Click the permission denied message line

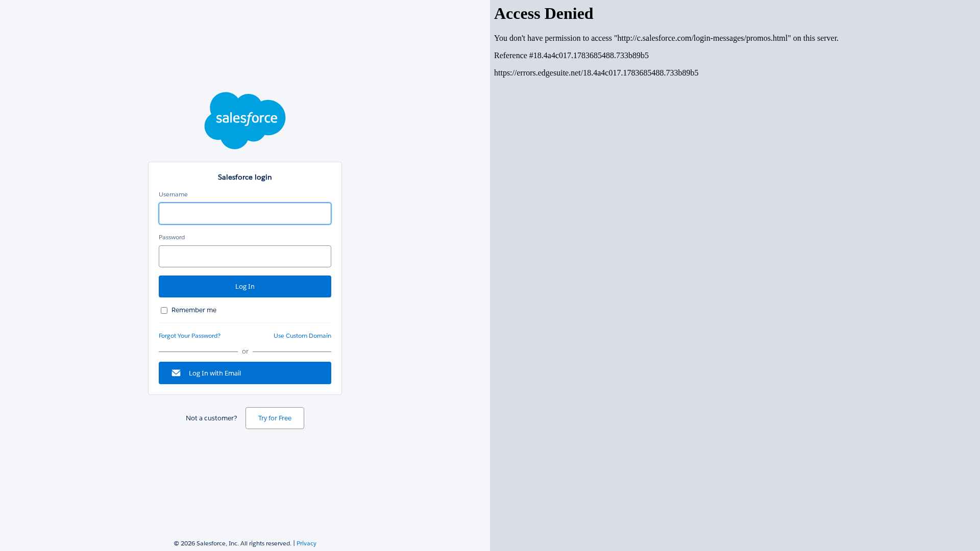tap(666, 38)
